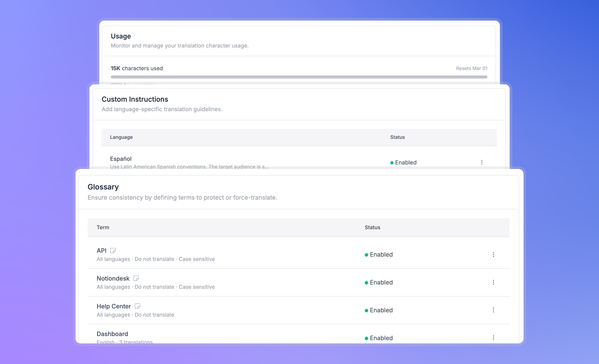The width and height of the screenshot is (599, 364).
Task: Click the note icon beside API
Action: click(113, 250)
